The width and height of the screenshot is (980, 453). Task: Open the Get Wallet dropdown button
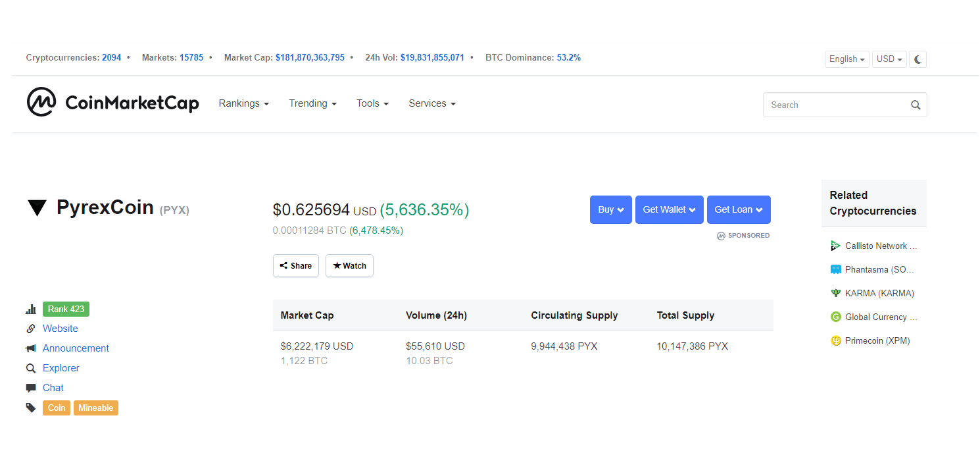[x=670, y=209]
